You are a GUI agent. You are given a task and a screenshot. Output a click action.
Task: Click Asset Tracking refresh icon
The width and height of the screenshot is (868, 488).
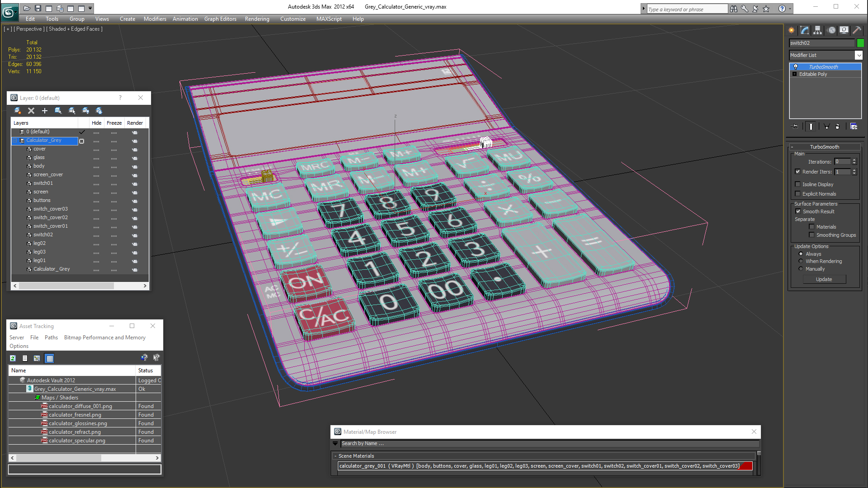13,358
